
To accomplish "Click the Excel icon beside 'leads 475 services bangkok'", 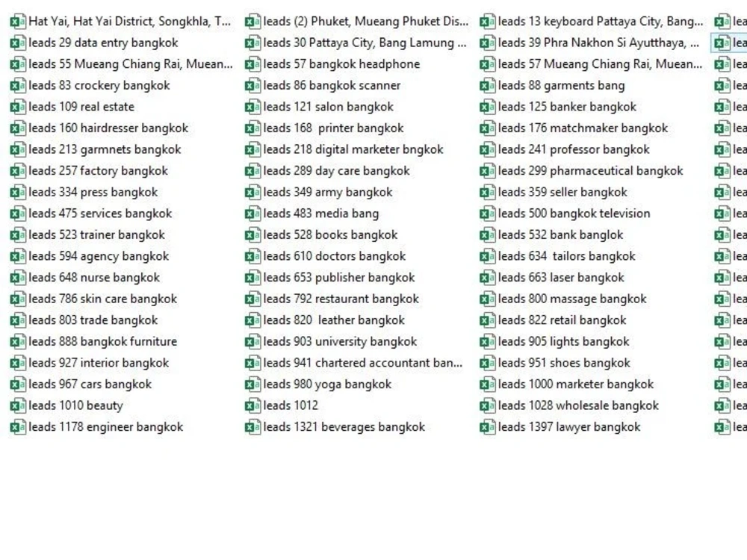I will [18, 214].
